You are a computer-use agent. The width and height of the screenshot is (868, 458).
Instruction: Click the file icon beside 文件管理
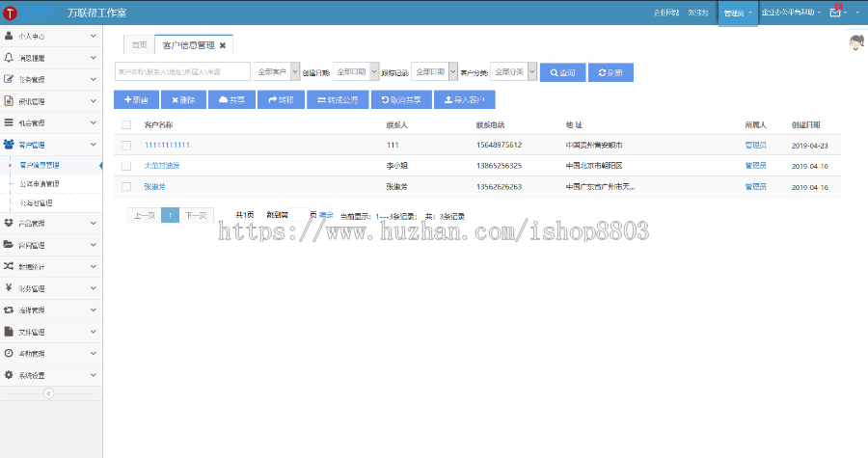pyautogui.click(x=9, y=332)
